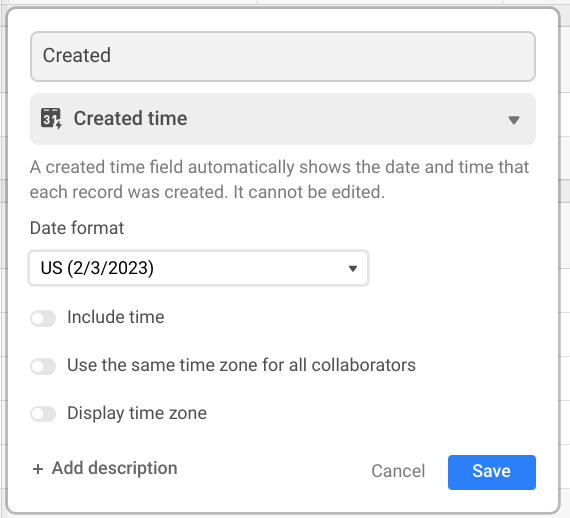Enable the Include time toggle
The height and width of the screenshot is (518, 570).
[x=43, y=318]
